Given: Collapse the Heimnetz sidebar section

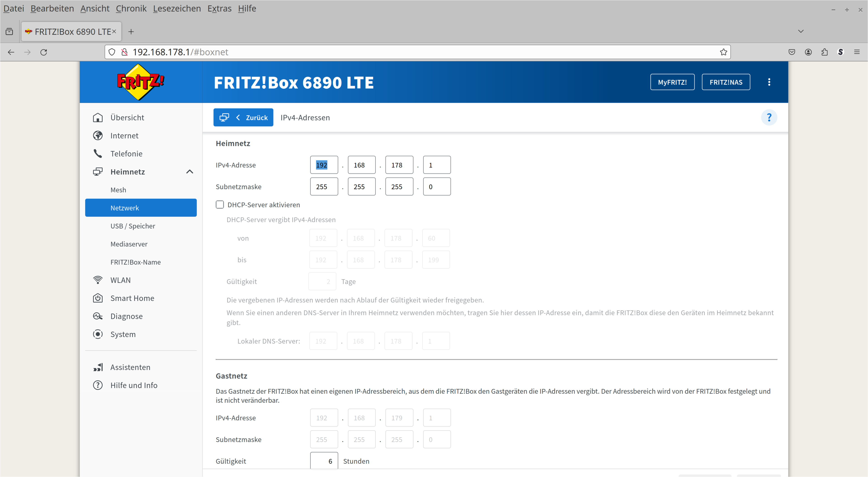Looking at the screenshot, I should pos(190,172).
